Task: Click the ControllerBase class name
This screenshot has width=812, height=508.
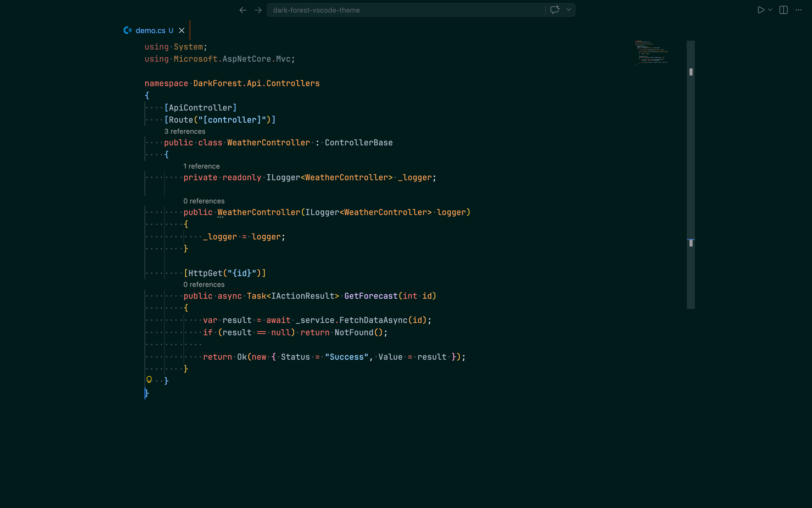Action: (359, 143)
